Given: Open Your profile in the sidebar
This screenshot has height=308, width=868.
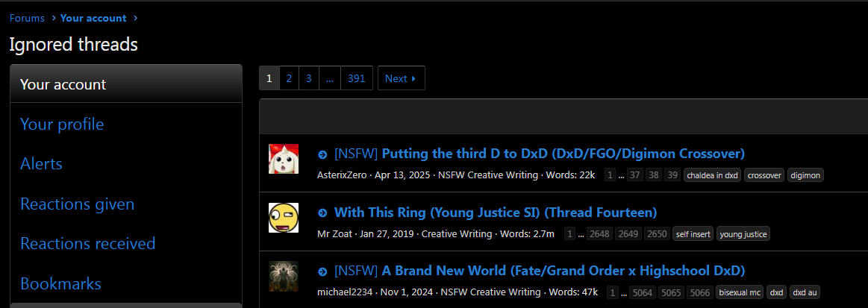Looking at the screenshot, I should point(62,124).
